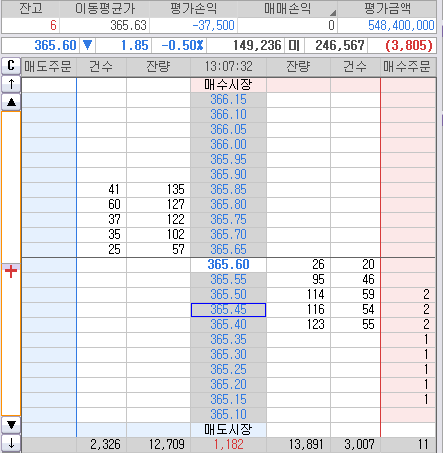Jump to bottom with the thin down arrow
The height and width of the screenshot is (453, 443).
coord(11,443)
